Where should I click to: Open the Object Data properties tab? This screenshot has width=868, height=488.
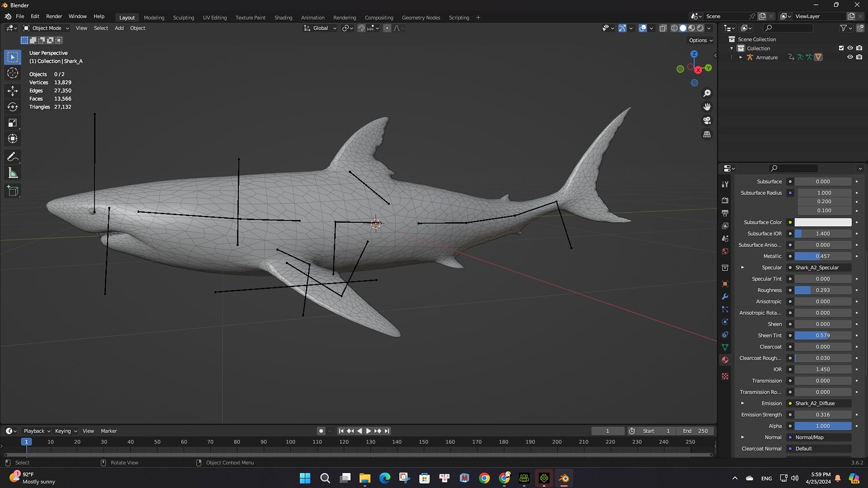click(x=725, y=347)
